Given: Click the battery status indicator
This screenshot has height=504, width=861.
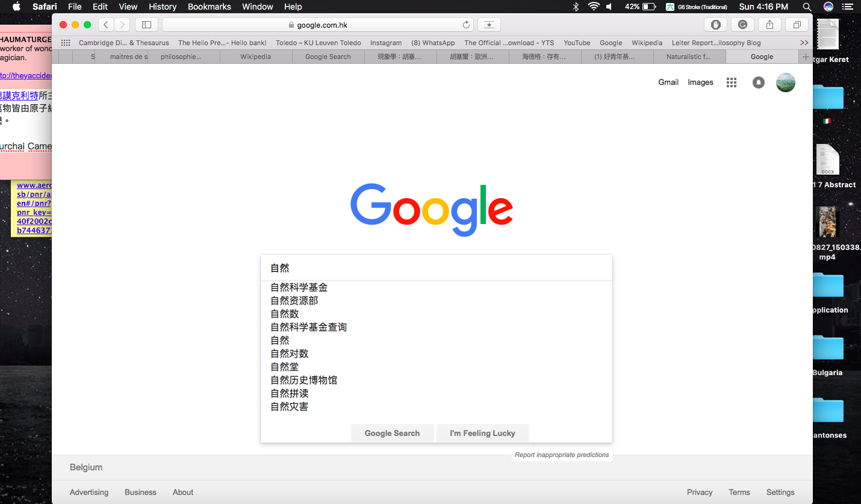Looking at the screenshot, I should click(x=640, y=7).
